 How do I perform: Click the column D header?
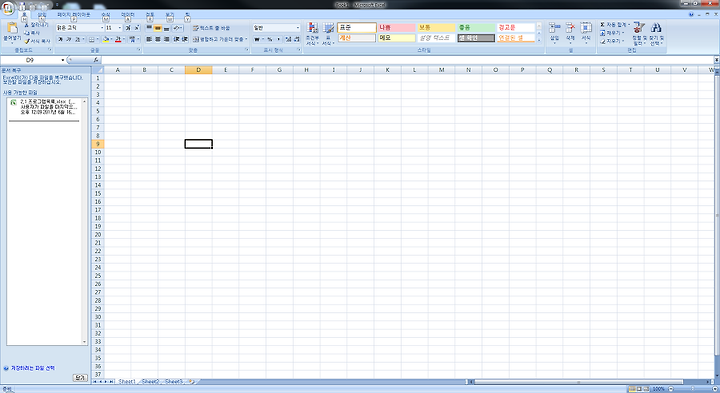click(198, 70)
